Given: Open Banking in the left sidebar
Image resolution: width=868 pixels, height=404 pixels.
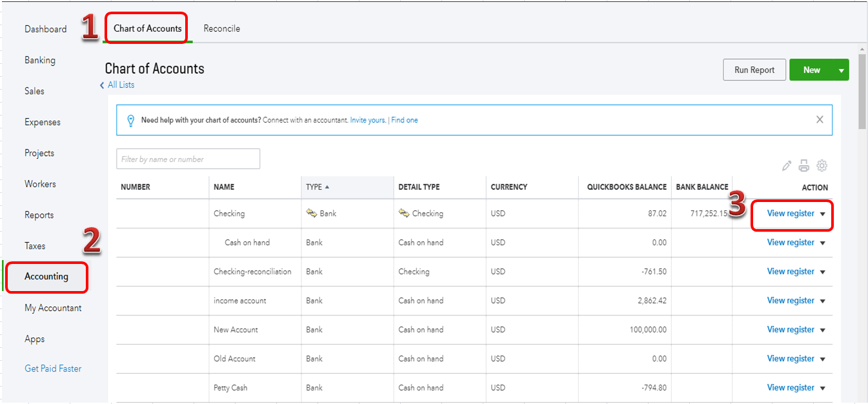Looking at the screenshot, I should (40, 60).
